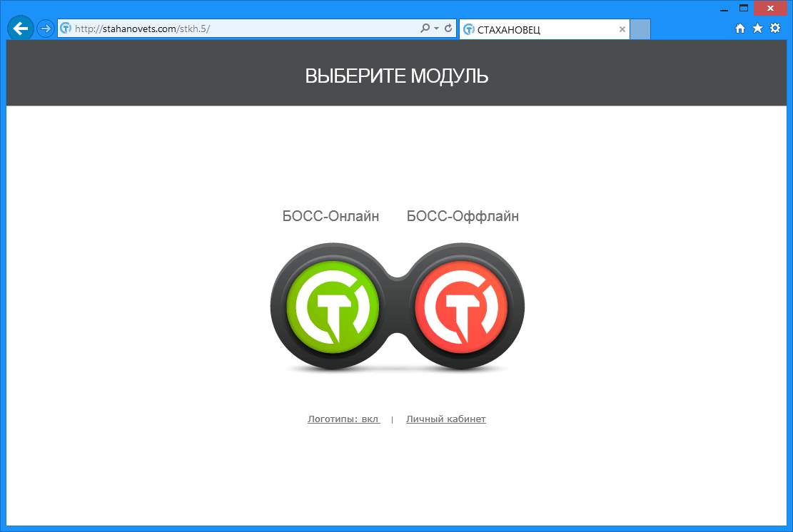Screen dimensions: 793x532
Task: Click the БОСС-Онлайн label text
Action: pos(330,216)
